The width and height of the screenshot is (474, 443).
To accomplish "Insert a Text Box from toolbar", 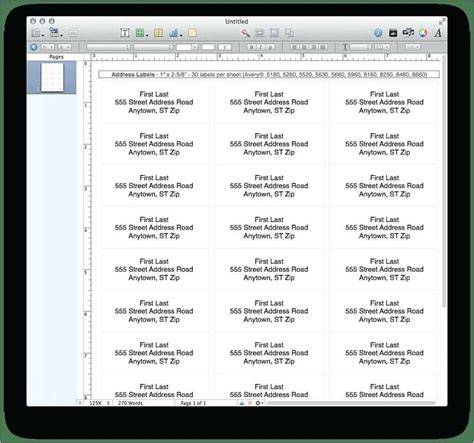I will pos(125,33).
